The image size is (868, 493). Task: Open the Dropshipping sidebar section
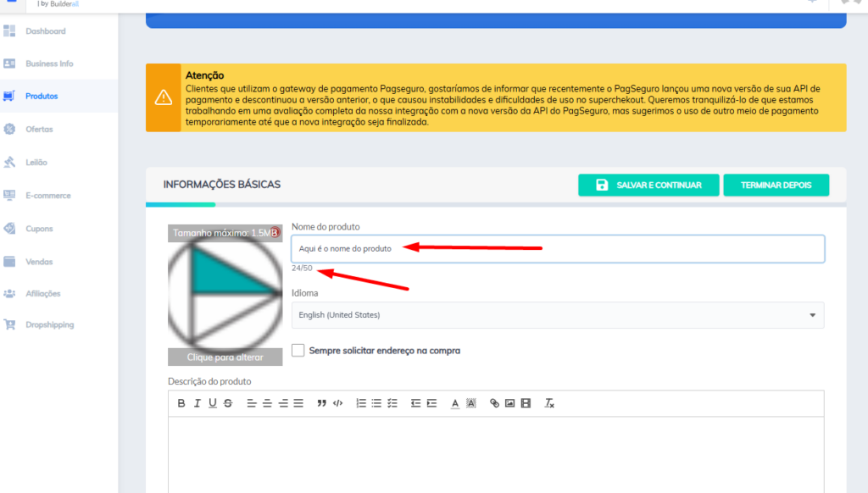pyautogui.click(x=49, y=324)
